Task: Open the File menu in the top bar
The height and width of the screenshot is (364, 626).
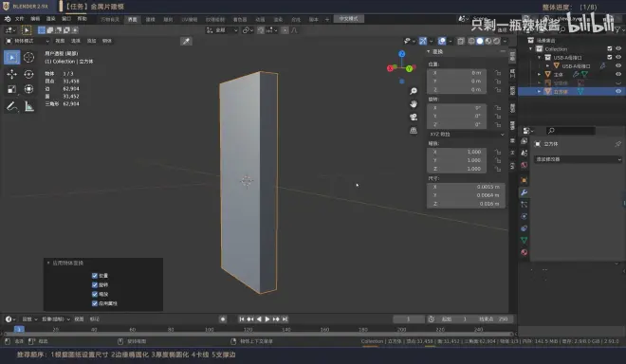Action: [19, 19]
